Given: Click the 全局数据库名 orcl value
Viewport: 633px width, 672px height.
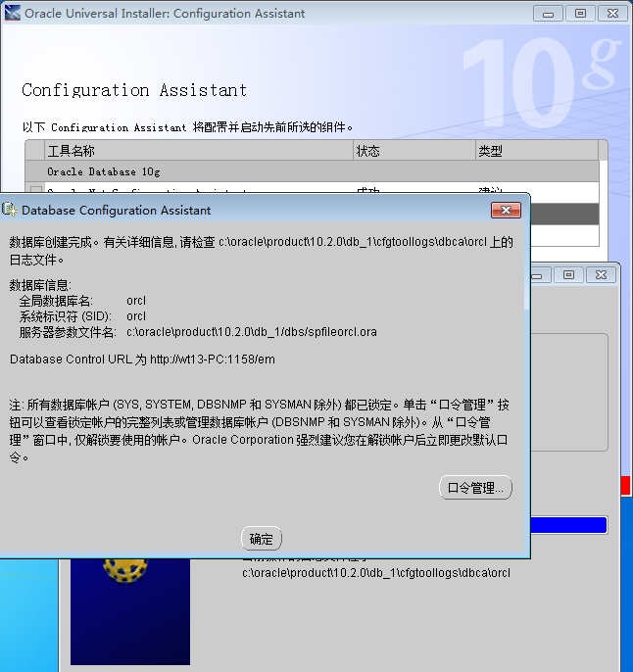Looking at the screenshot, I should [136, 301].
